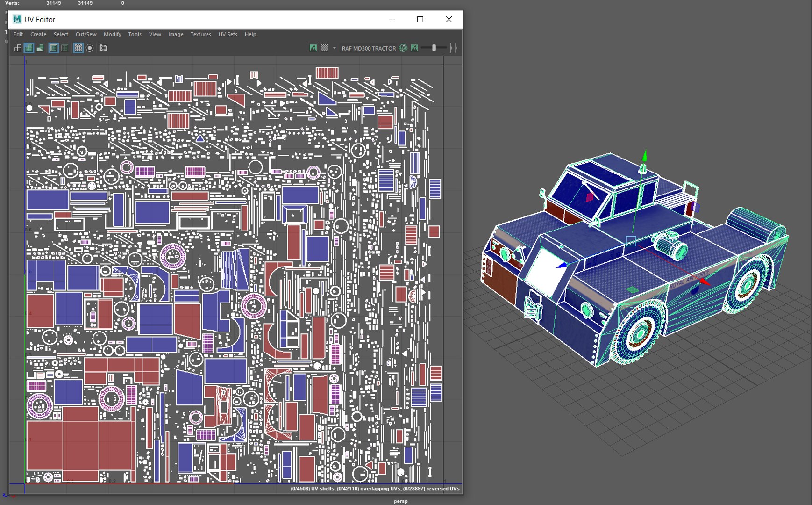Open the dropdown arrow beside checker icon
This screenshot has width=812, height=505.
(334, 48)
